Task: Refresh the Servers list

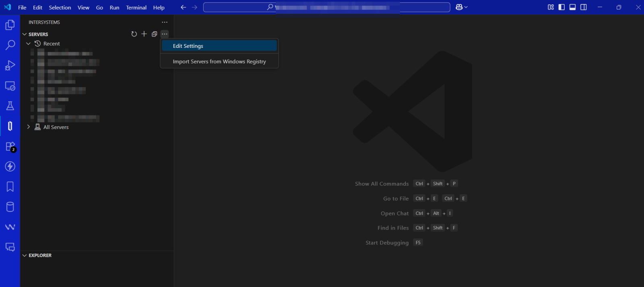Action: (x=134, y=34)
